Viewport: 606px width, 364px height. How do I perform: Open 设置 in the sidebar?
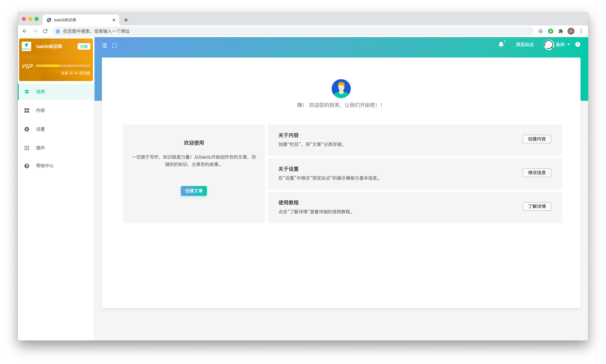[41, 129]
